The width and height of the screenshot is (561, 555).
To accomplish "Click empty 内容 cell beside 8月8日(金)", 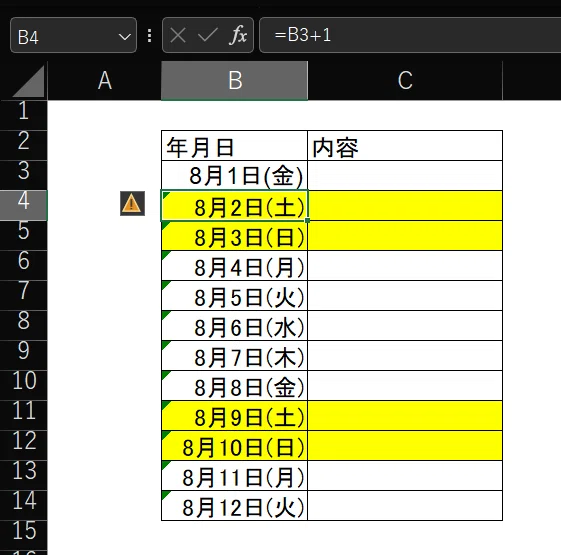I will (x=405, y=386).
